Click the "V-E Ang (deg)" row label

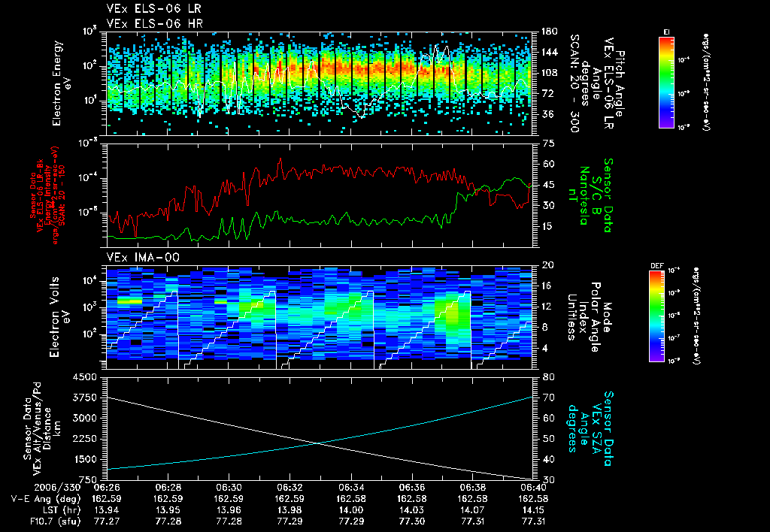pos(46,499)
